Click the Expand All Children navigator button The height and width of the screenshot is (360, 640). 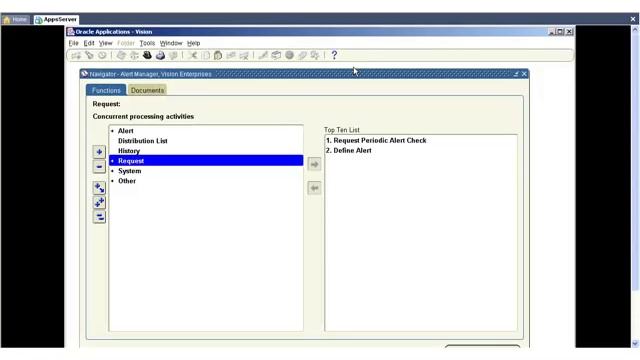(x=99, y=188)
